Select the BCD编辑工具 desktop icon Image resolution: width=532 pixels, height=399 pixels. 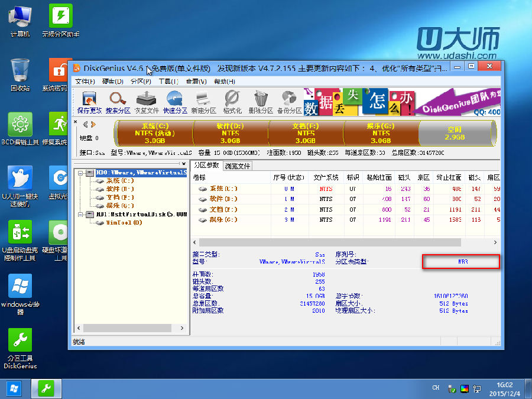pyautogui.click(x=20, y=129)
